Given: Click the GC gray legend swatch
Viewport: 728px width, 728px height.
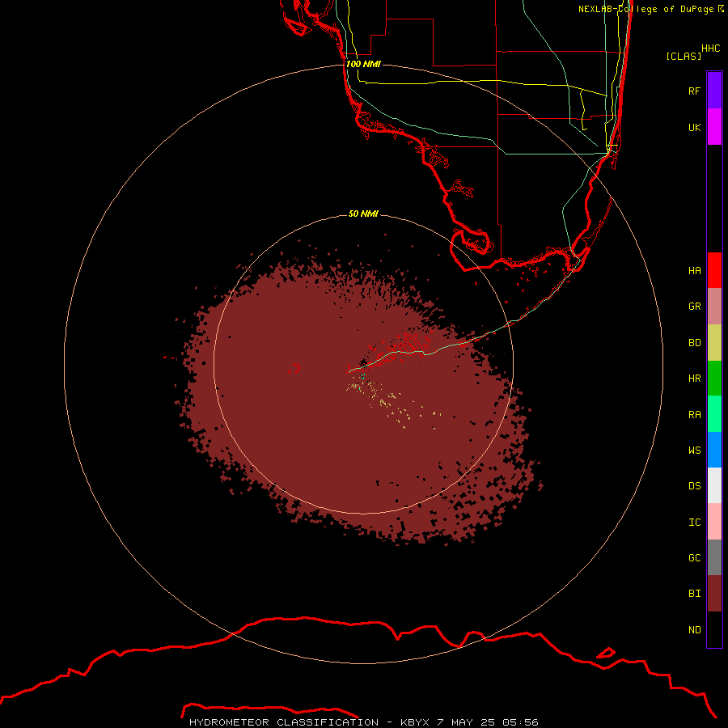Looking at the screenshot, I should tap(714, 557).
